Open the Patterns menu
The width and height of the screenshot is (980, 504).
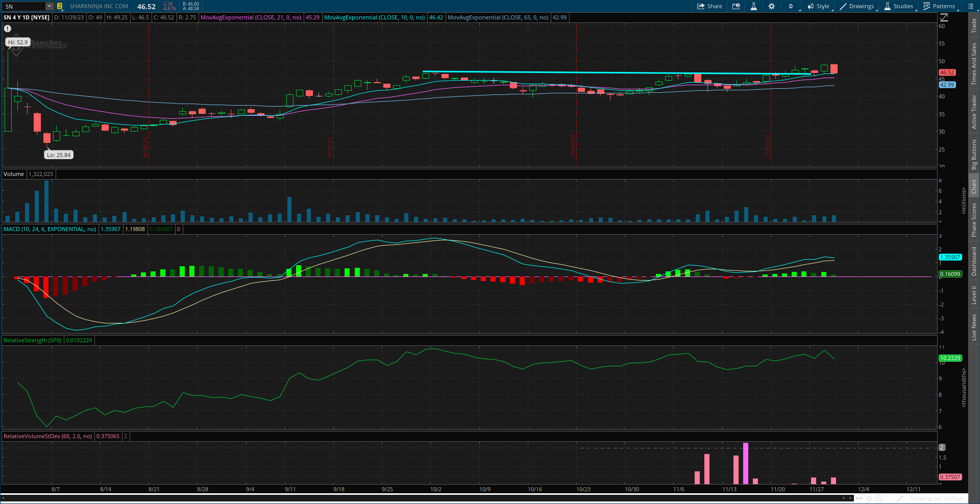coord(939,6)
